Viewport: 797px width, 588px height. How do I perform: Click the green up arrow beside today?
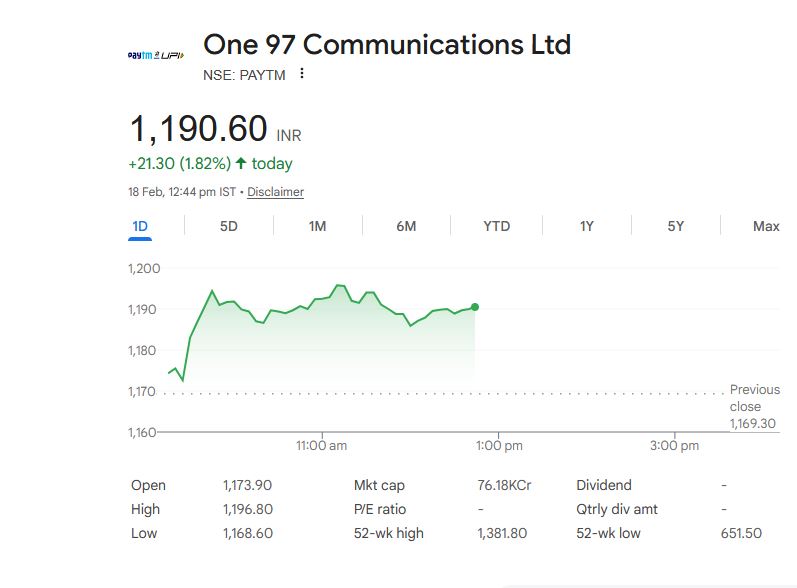coord(241,163)
